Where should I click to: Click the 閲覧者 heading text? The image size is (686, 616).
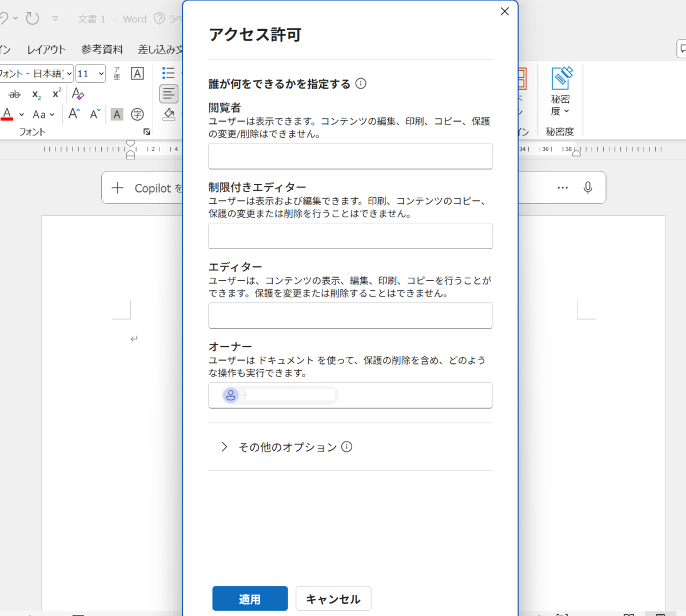pos(225,107)
